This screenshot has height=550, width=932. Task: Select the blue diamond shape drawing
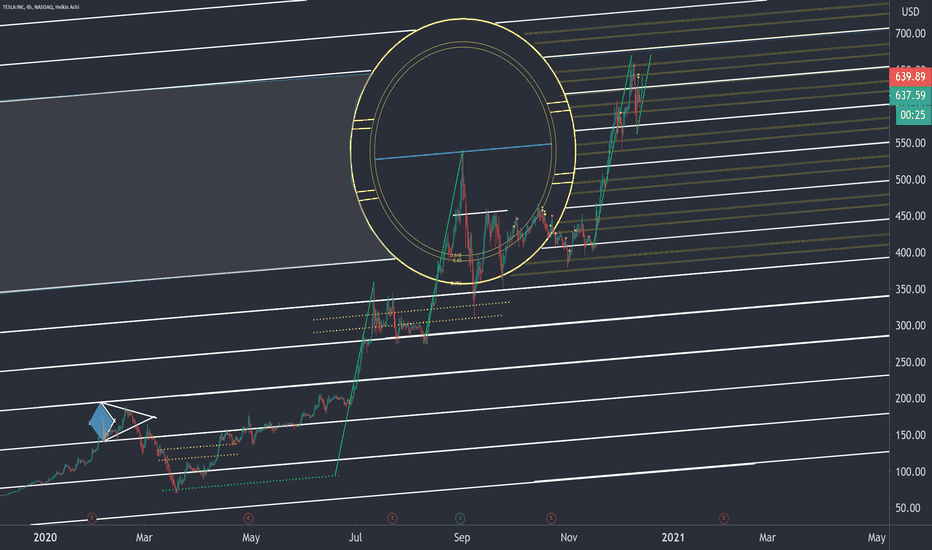(102, 422)
